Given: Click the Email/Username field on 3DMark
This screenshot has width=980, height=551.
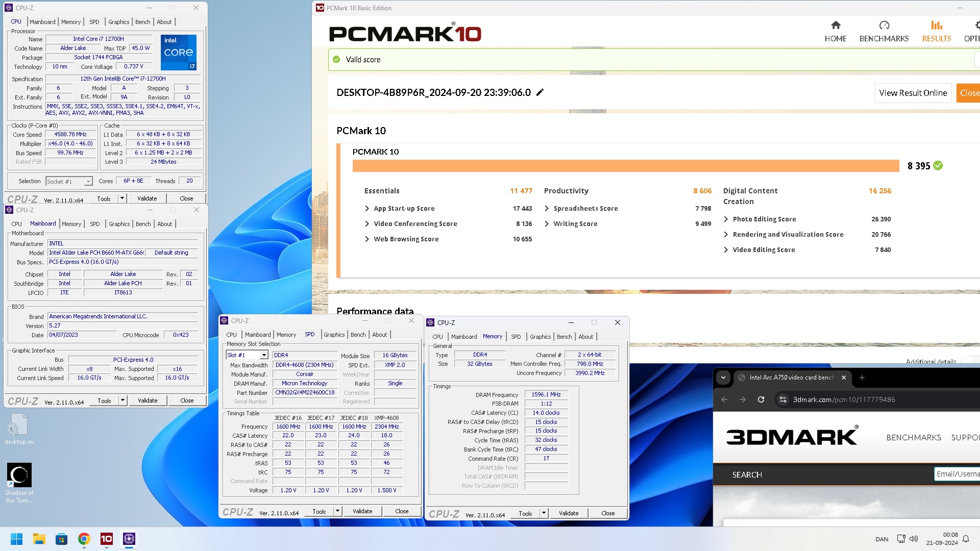Looking at the screenshot, I should [958, 474].
